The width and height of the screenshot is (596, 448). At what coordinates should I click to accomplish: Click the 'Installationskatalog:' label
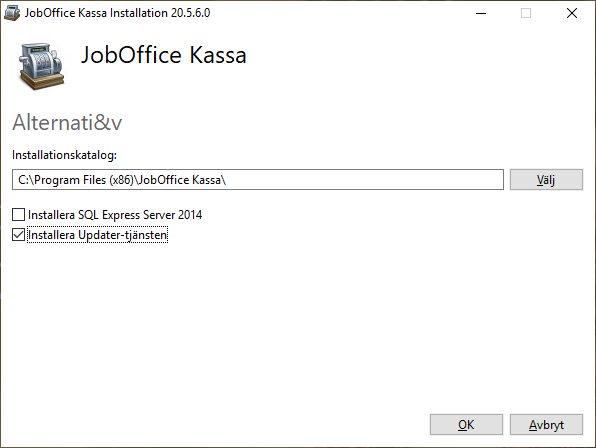(x=64, y=155)
